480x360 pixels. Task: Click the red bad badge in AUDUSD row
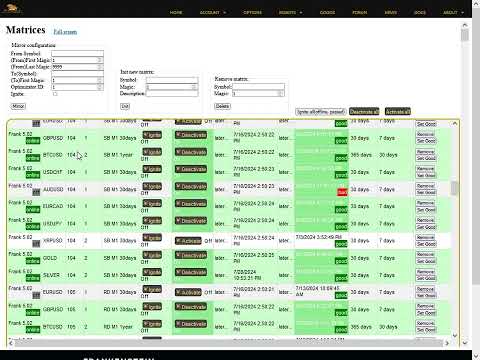342,192
